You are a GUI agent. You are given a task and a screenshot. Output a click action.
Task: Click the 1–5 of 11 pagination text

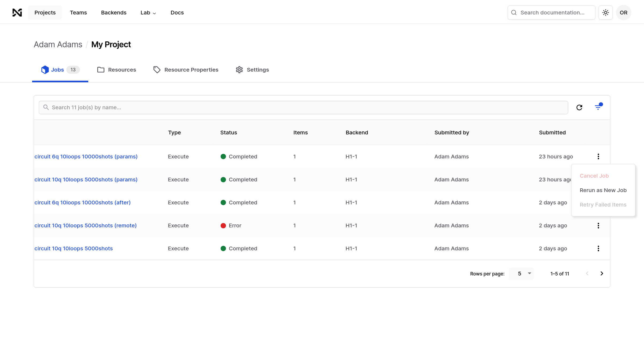560,274
